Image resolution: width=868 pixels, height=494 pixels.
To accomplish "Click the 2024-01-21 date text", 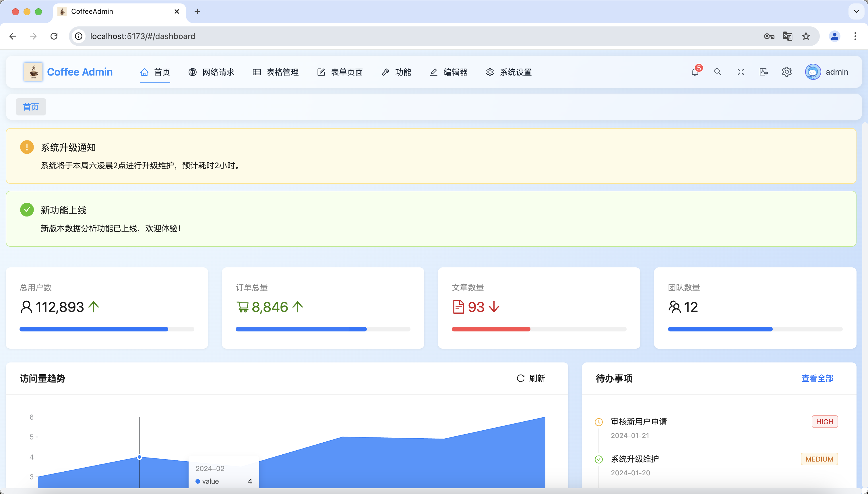I will pyautogui.click(x=630, y=436).
